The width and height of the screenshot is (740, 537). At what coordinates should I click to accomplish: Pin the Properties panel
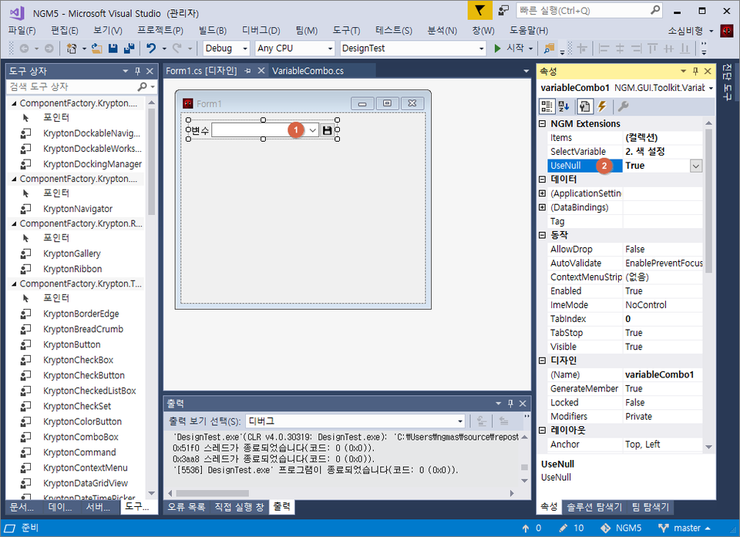coord(696,71)
